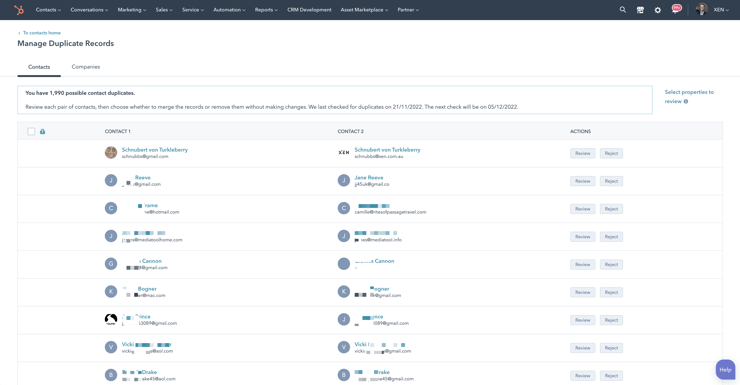The width and height of the screenshot is (740, 385).
Task: Expand the Reports navigation menu
Action: click(x=266, y=9)
